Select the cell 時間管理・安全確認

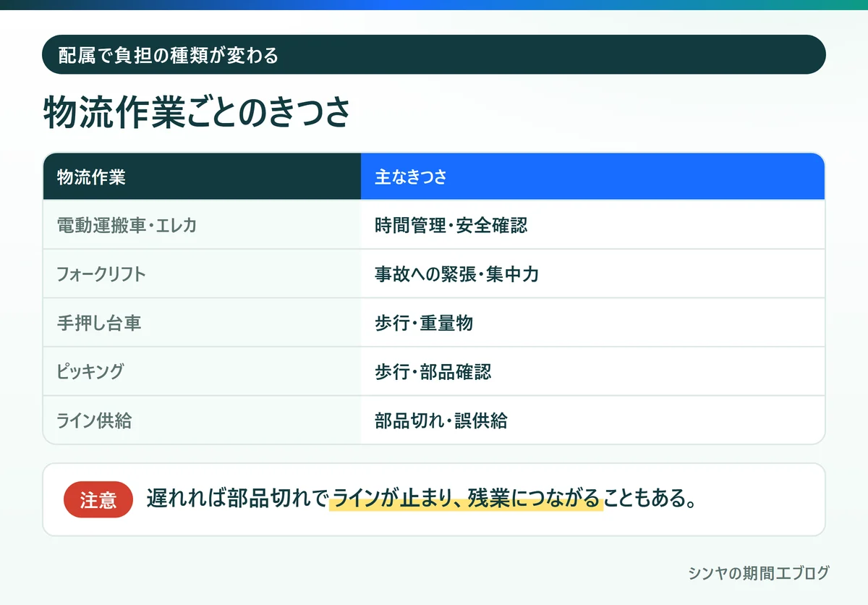click(592, 225)
